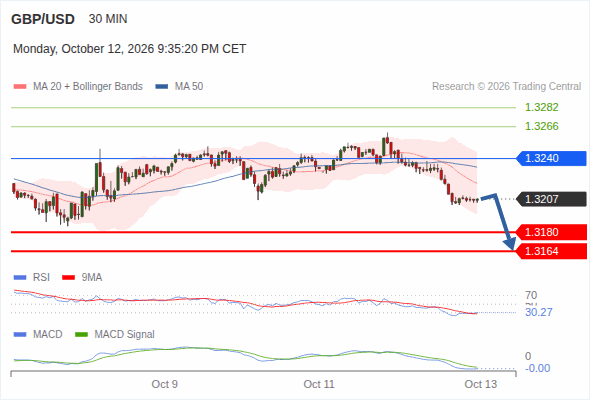Click the 1.3266 resistance level label
The height and width of the screenshot is (400, 590).
(x=541, y=126)
